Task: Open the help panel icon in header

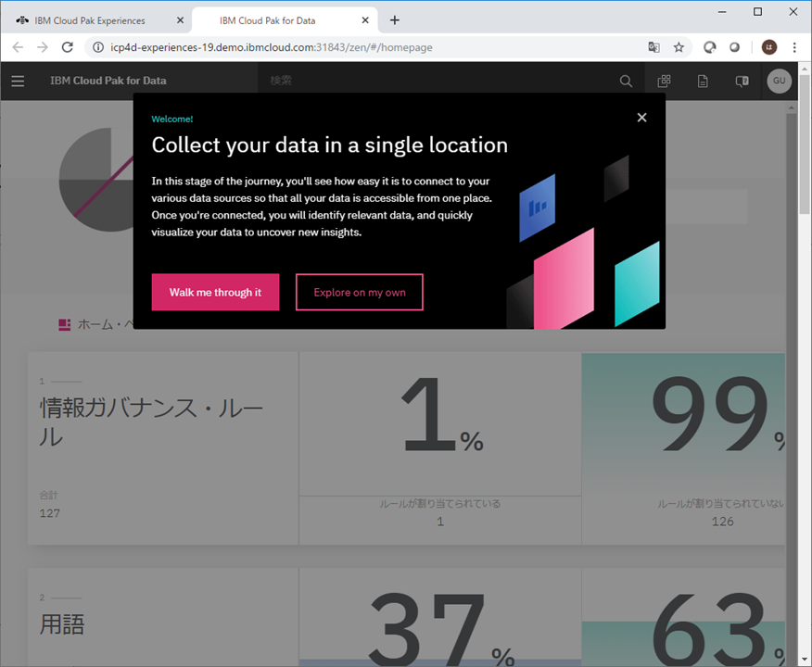Action: [x=742, y=82]
